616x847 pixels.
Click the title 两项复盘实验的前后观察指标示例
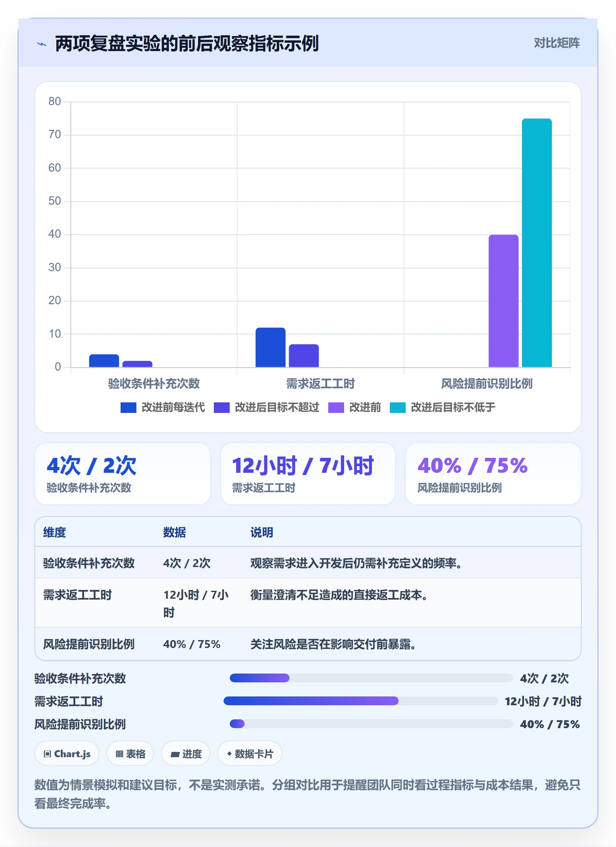187,44
